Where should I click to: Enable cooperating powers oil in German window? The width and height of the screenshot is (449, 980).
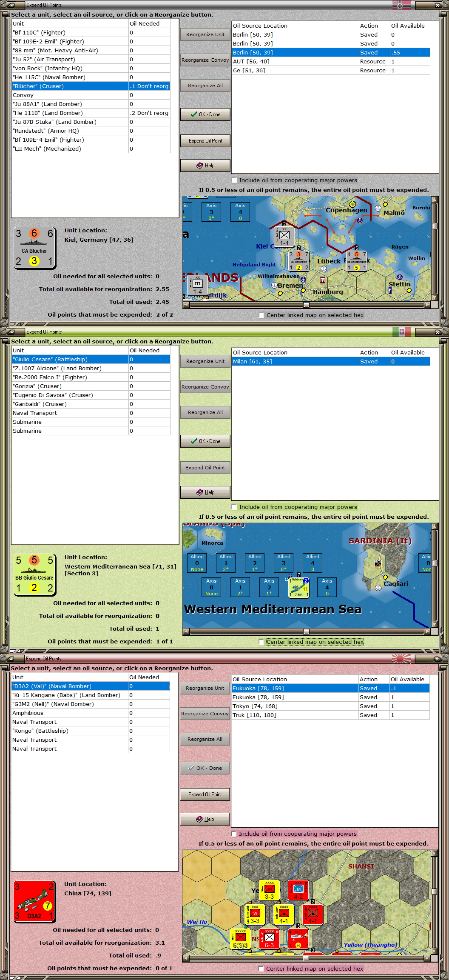click(x=234, y=180)
